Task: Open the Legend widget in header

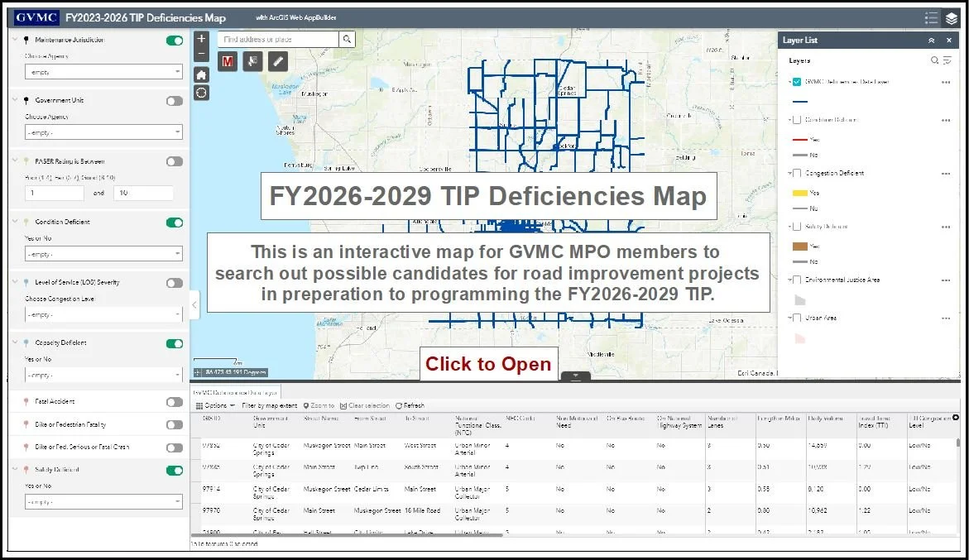Action: tap(931, 18)
